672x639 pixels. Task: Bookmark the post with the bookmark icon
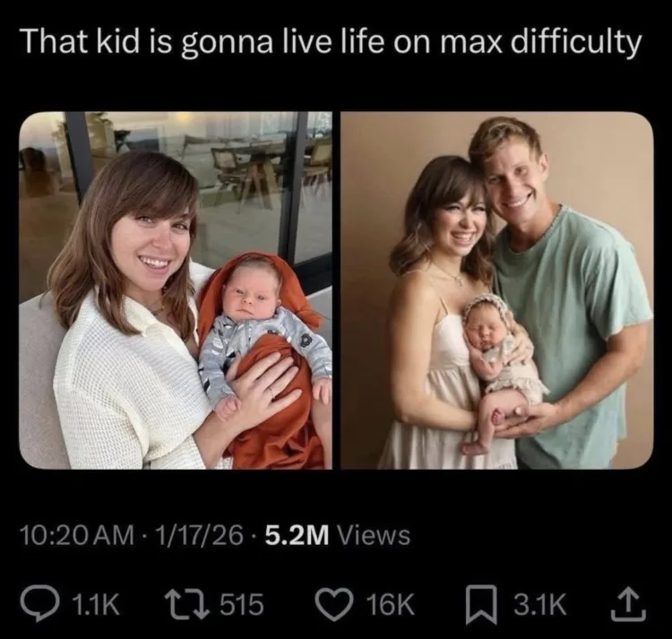pyautogui.click(x=482, y=605)
